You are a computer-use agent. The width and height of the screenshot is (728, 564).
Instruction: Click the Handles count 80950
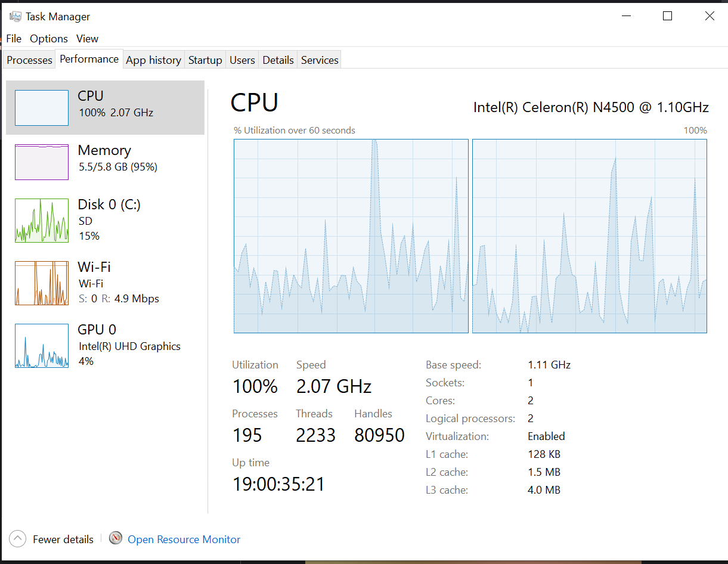click(380, 435)
